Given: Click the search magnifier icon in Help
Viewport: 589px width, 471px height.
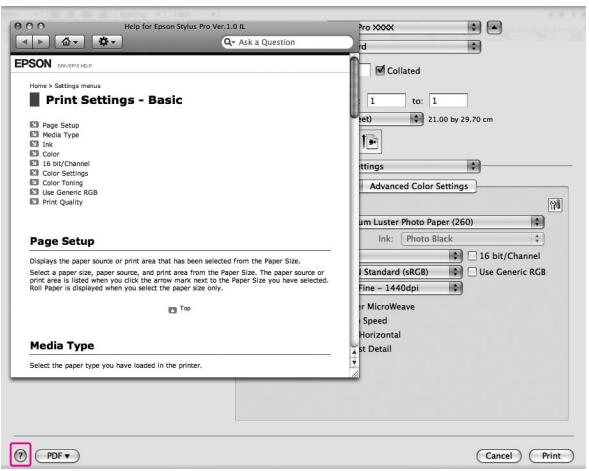Looking at the screenshot, I should tap(228, 42).
